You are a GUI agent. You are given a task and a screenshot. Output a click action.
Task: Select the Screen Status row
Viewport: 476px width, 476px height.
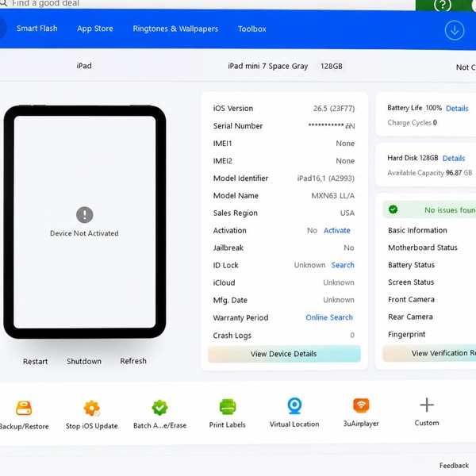[411, 282]
